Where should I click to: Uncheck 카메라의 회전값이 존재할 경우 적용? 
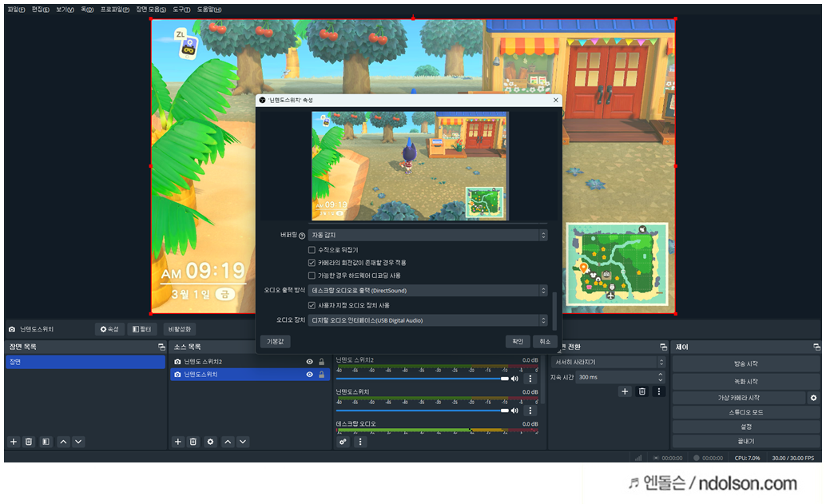pos(312,262)
